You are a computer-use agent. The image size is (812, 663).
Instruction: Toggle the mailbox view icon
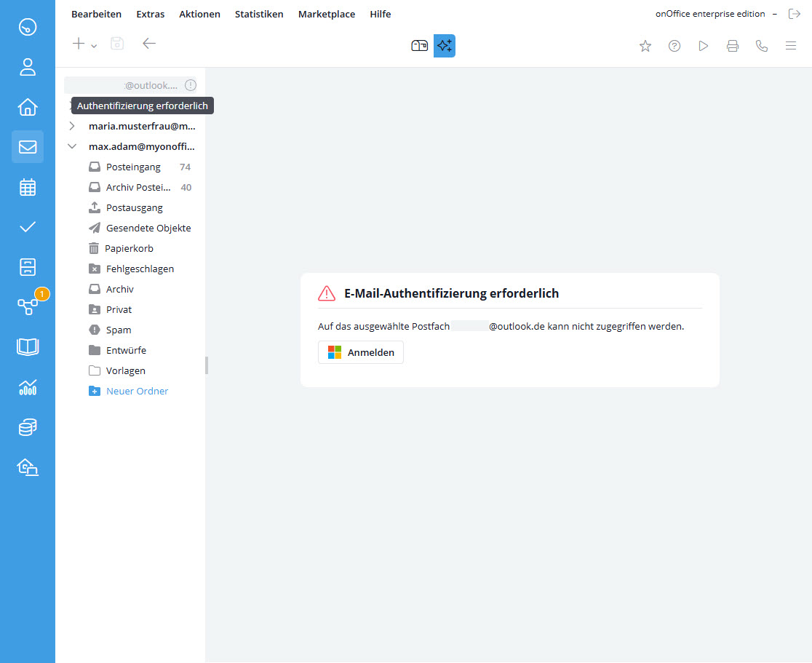coord(419,46)
